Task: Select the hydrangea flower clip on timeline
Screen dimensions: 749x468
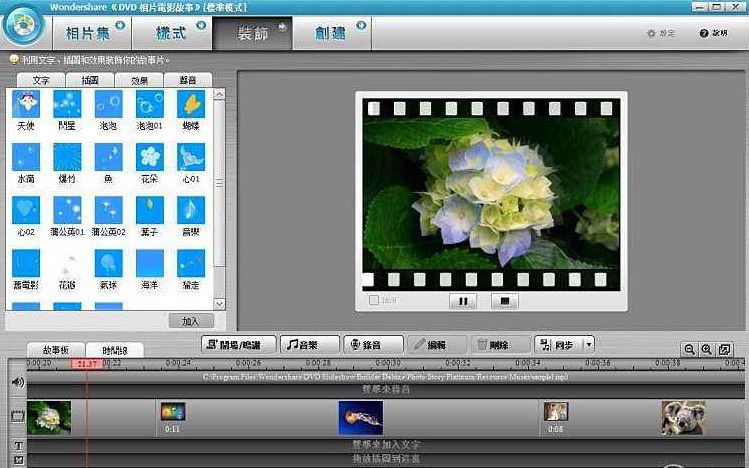Action: pos(49,418)
